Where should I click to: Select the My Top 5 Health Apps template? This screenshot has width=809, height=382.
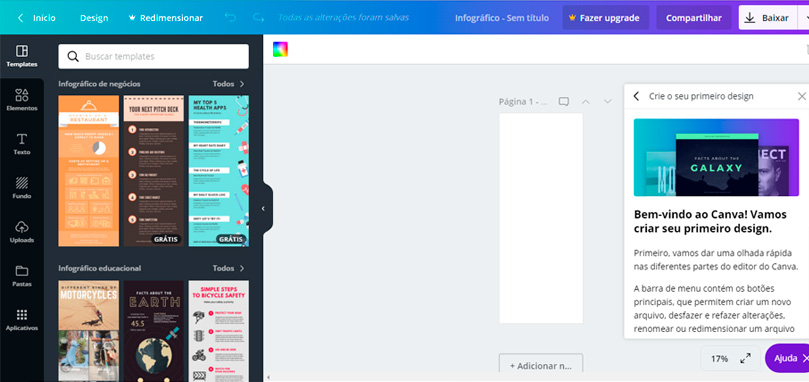tap(219, 171)
